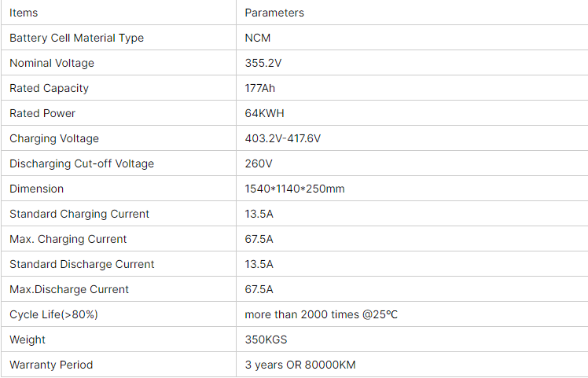Select the 'Rated Capacity' label
Image resolution: width=588 pixels, height=378 pixels.
pyautogui.click(x=49, y=88)
